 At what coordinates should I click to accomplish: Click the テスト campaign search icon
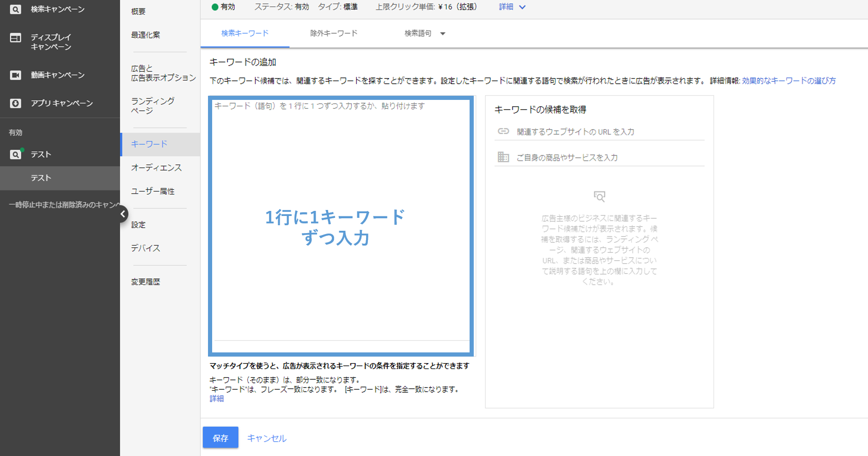pos(16,154)
